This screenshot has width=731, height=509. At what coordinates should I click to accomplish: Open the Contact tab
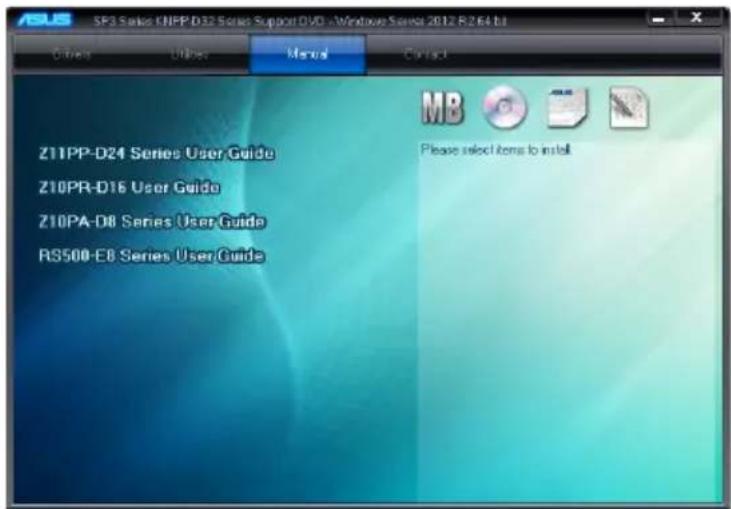point(426,55)
